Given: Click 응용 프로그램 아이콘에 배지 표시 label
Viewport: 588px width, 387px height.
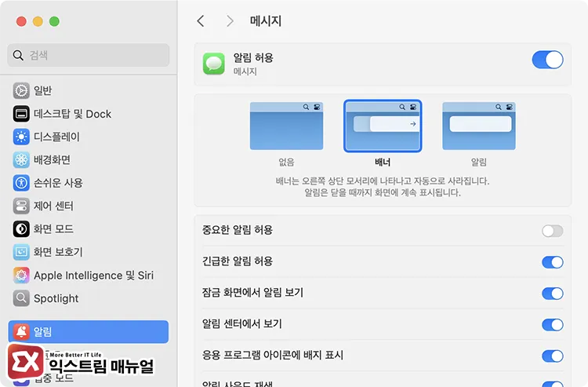Looking at the screenshot, I should pos(273,355).
